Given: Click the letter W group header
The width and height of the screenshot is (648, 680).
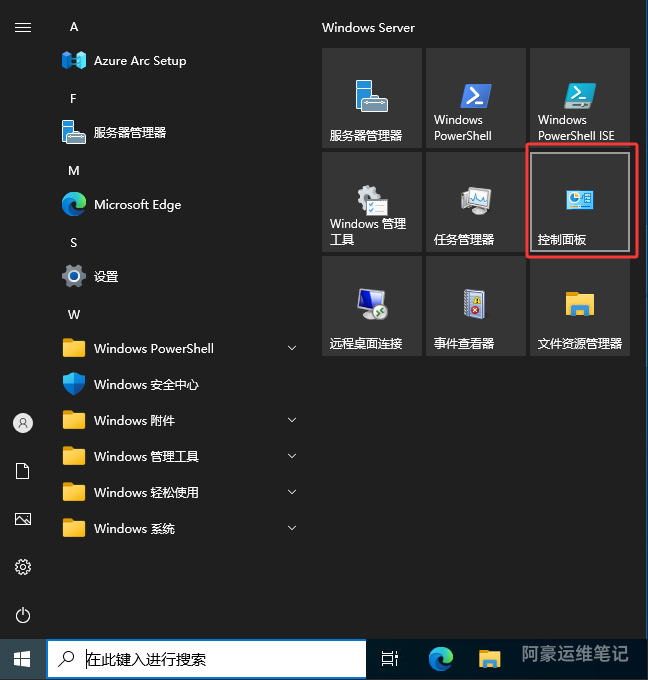Looking at the screenshot, I should [x=74, y=315].
